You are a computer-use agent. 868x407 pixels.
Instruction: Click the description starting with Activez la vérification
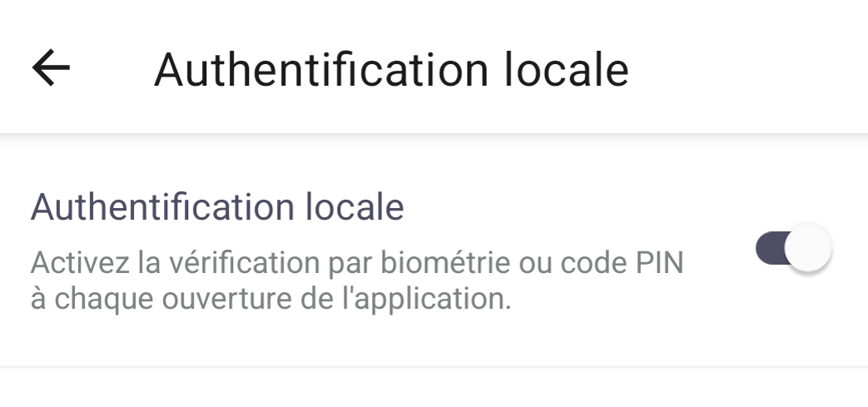tap(356, 264)
